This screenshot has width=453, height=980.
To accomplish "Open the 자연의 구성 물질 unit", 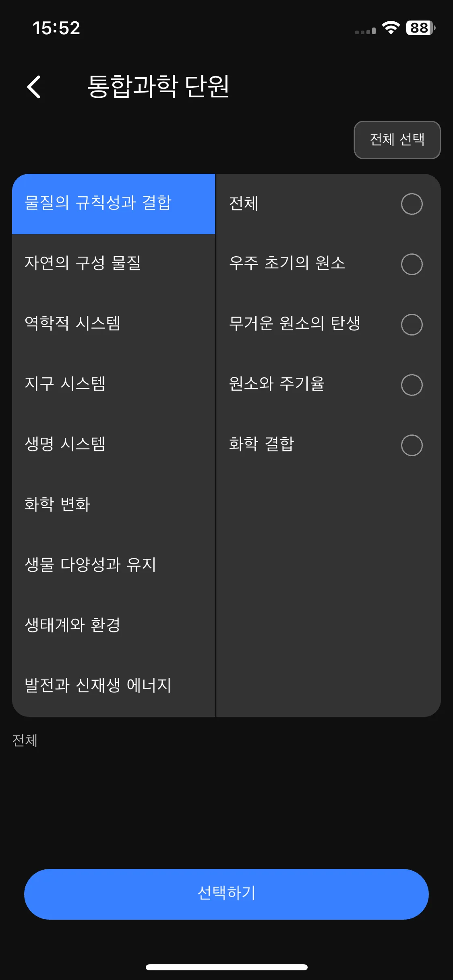I will tap(114, 264).
